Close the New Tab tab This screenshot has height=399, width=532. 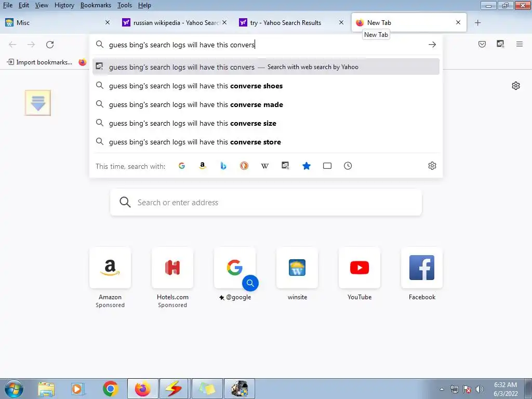click(458, 22)
